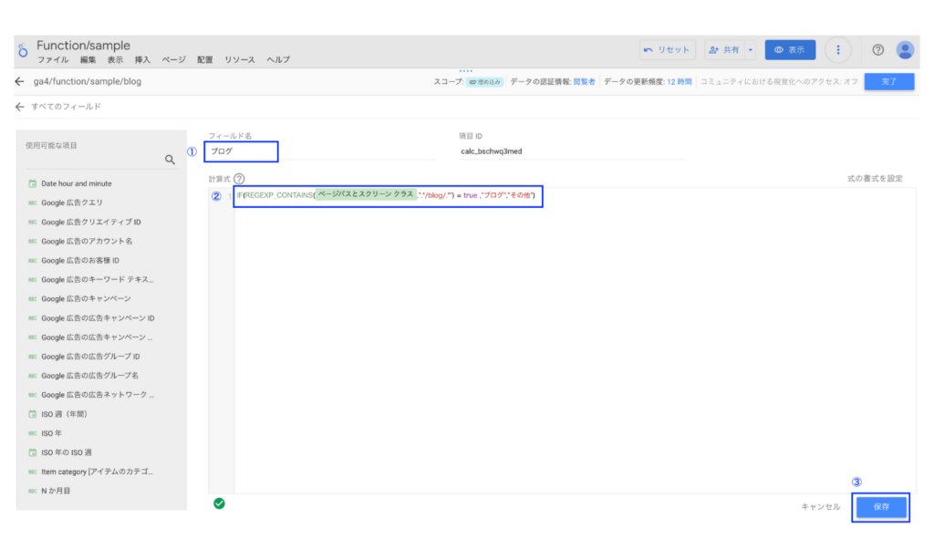Click the search icon in available fields
The image size is (934, 560).
pos(170,160)
